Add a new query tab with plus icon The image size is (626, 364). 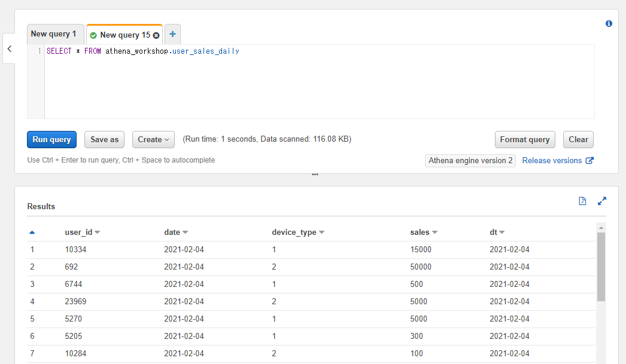172,34
